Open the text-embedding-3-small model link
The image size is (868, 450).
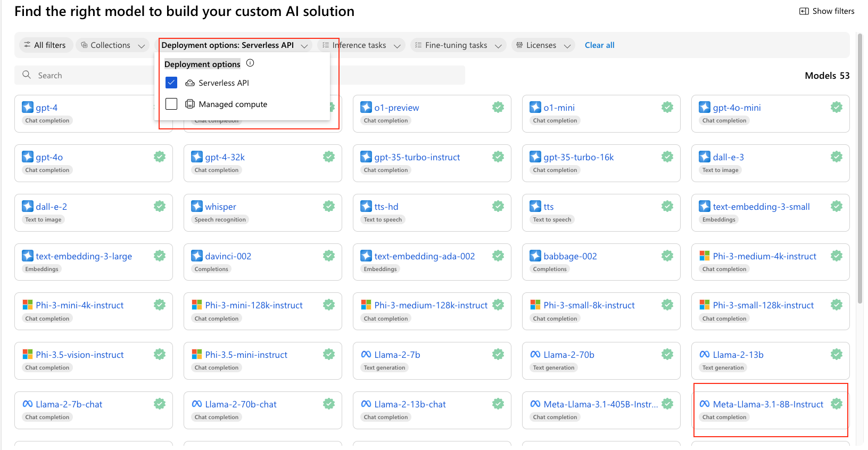[762, 207]
